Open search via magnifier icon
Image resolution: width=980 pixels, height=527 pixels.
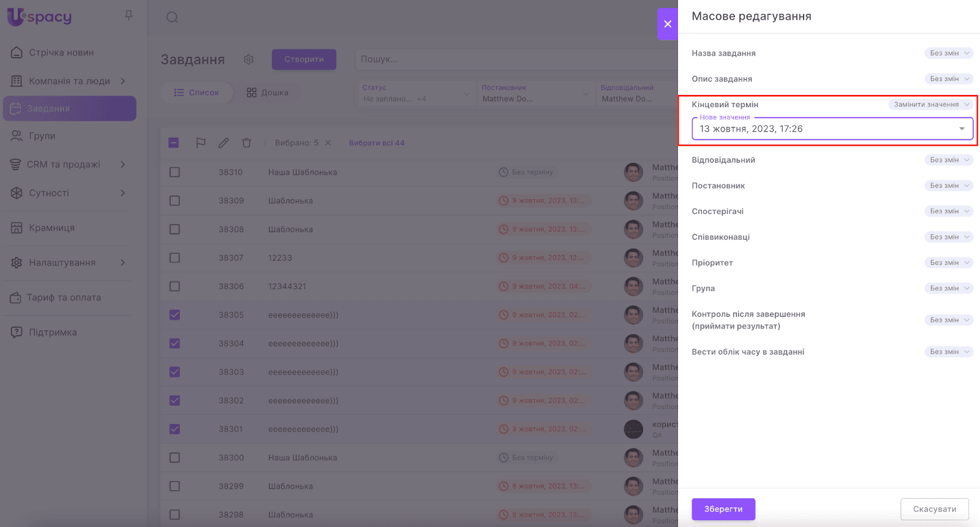172,17
